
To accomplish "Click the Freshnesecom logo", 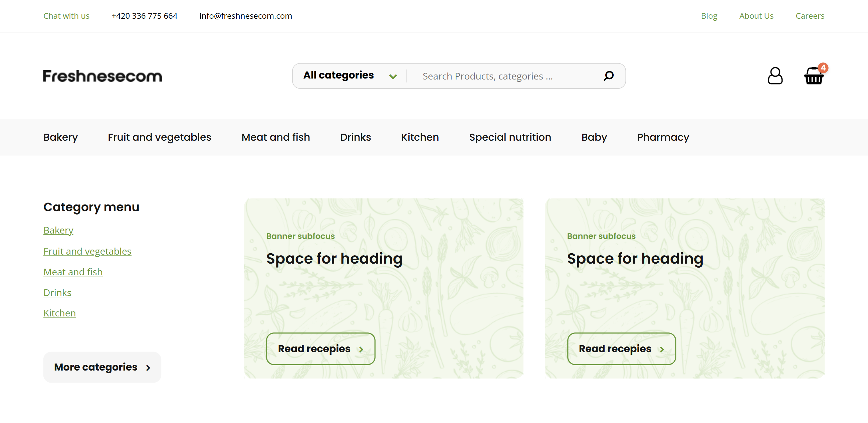I will tap(102, 76).
